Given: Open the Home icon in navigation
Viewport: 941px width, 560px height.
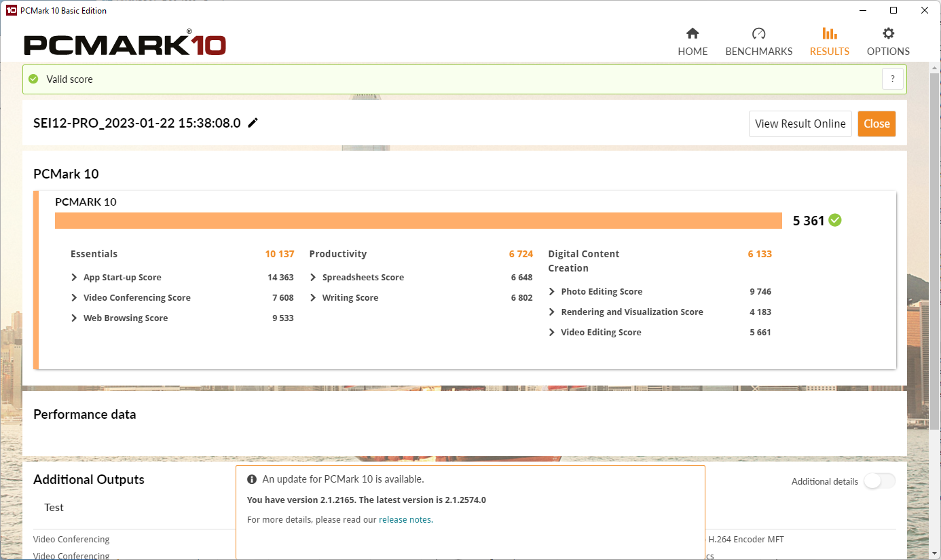Looking at the screenshot, I should (693, 33).
